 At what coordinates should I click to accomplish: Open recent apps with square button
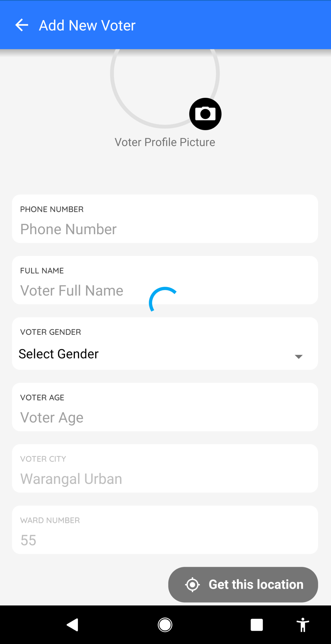click(x=257, y=625)
